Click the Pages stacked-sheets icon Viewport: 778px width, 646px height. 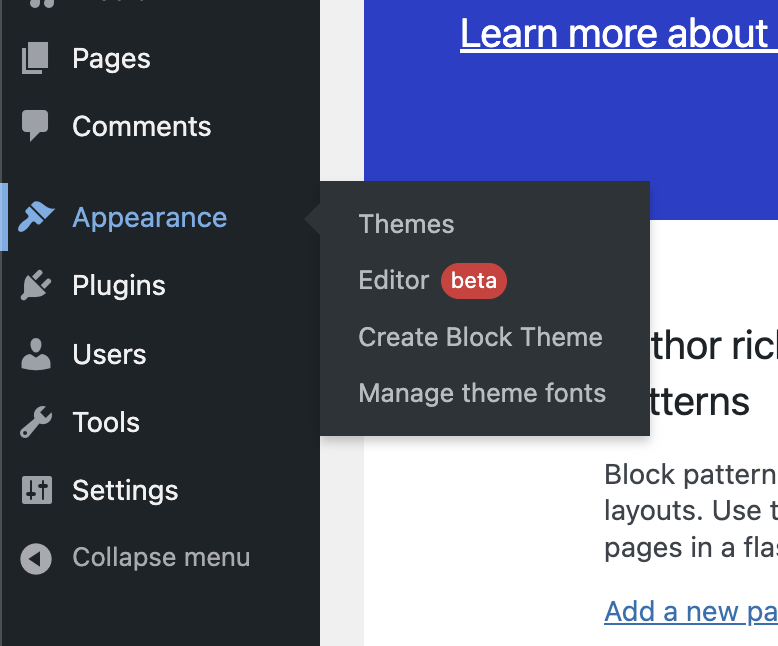pyautogui.click(x=36, y=59)
